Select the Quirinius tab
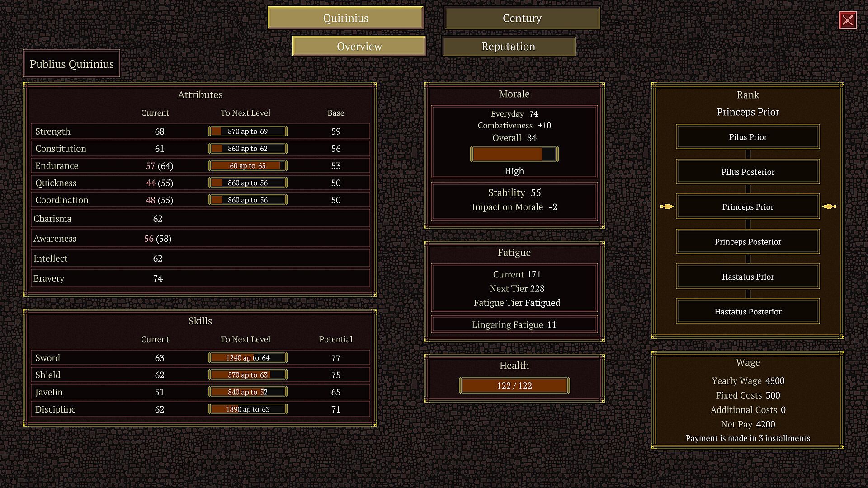The height and width of the screenshot is (488, 868). point(345,18)
